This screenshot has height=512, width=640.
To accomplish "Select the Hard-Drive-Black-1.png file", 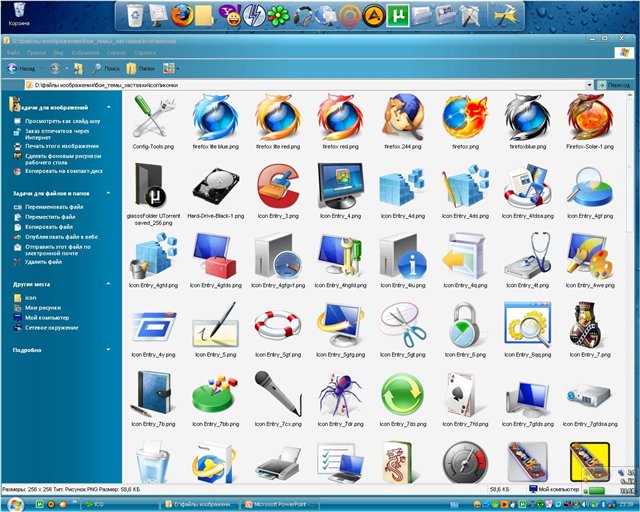I will tap(216, 186).
